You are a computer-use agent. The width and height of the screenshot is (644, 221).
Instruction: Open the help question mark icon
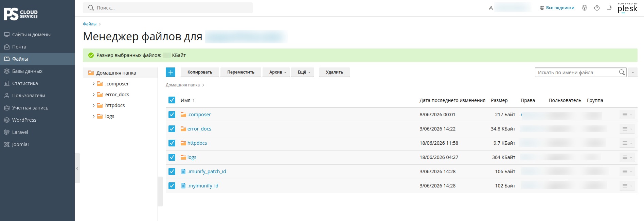click(x=597, y=8)
